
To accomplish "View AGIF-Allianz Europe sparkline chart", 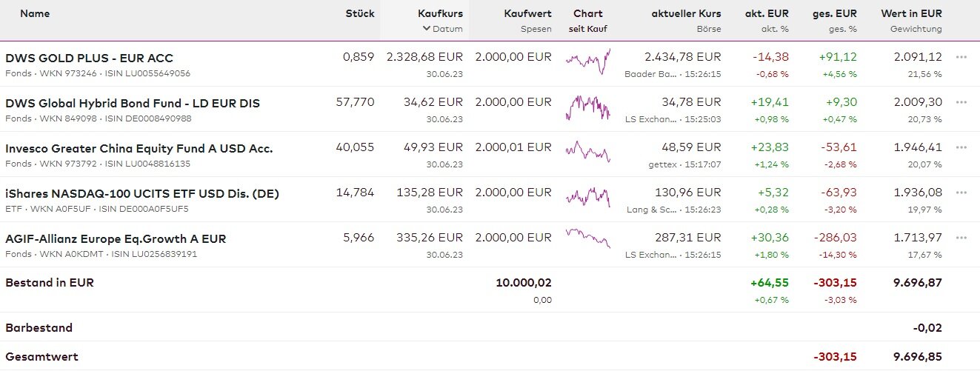I will [x=587, y=238].
